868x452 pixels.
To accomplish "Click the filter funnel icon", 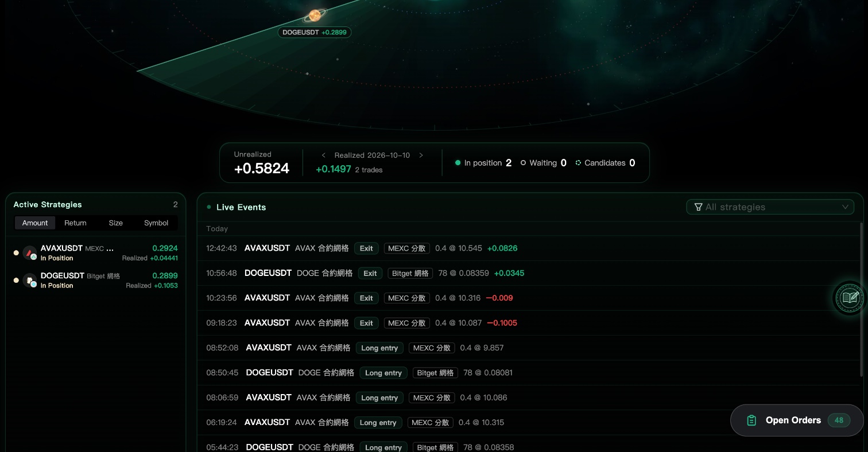I will tap(698, 207).
